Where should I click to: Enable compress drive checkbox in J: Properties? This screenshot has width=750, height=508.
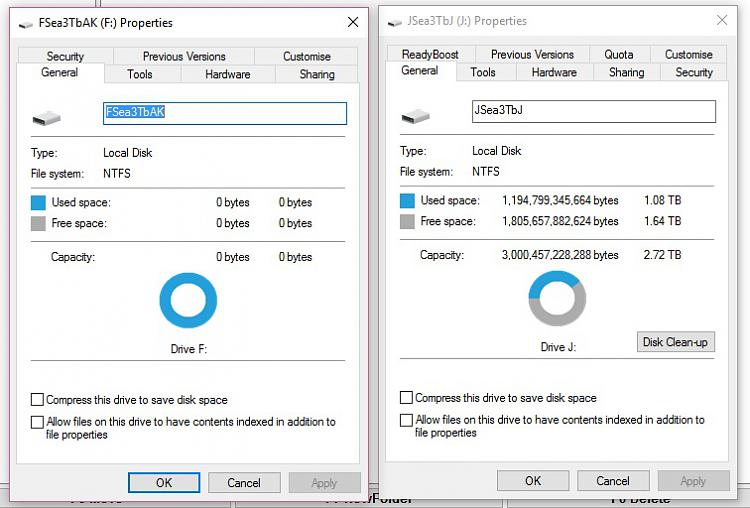(x=406, y=398)
